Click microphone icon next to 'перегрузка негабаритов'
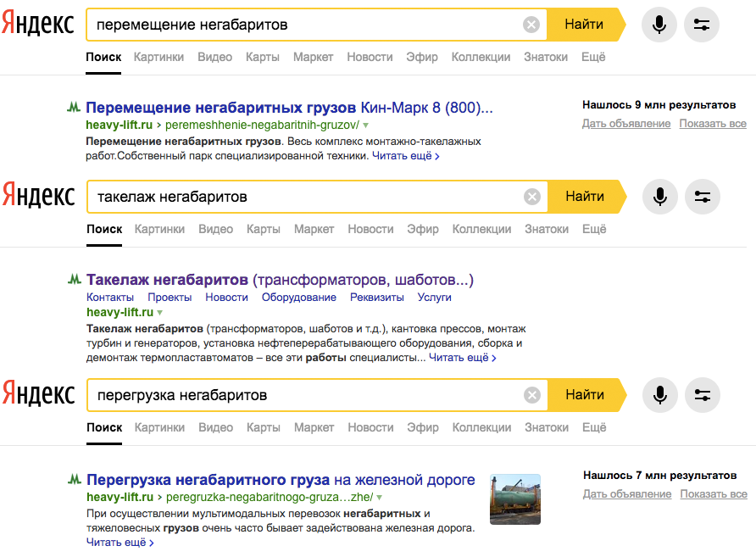 660,395
